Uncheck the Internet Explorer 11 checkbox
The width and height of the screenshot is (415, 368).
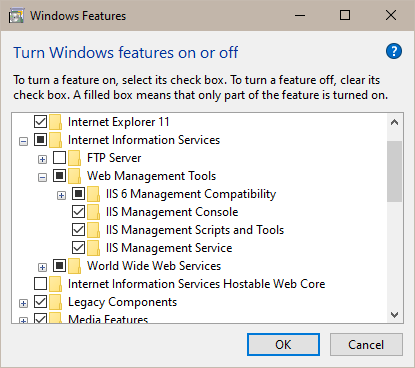click(x=40, y=121)
